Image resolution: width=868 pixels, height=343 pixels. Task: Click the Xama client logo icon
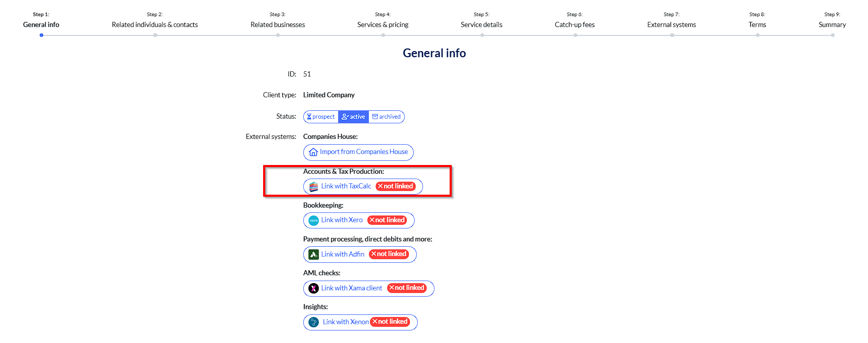pos(314,288)
